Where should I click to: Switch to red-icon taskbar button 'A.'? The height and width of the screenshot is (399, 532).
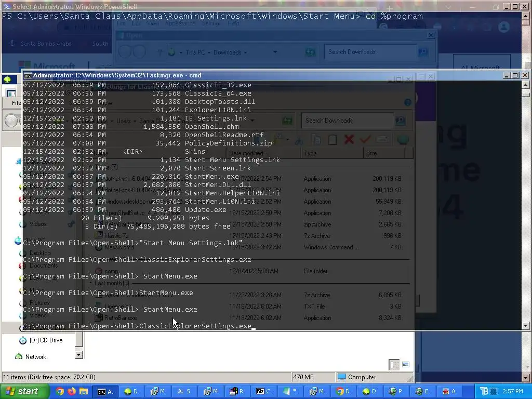(x=449, y=392)
